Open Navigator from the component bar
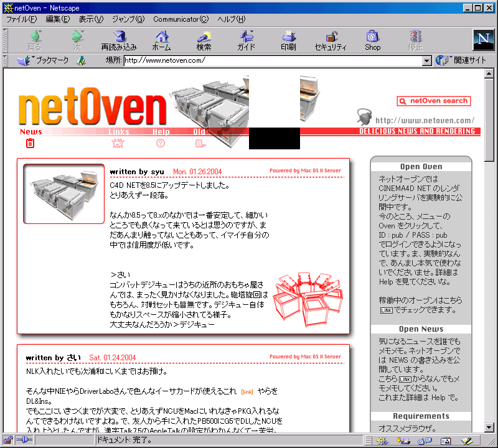The height and width of the screenshot is (448, 498). point(382,441)
